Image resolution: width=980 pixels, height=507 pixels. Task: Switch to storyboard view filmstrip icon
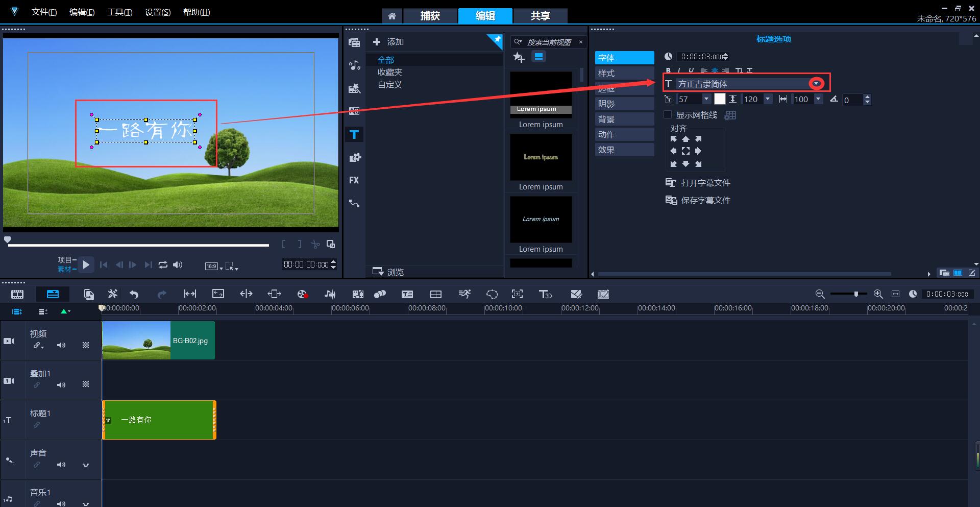(17, 294)
